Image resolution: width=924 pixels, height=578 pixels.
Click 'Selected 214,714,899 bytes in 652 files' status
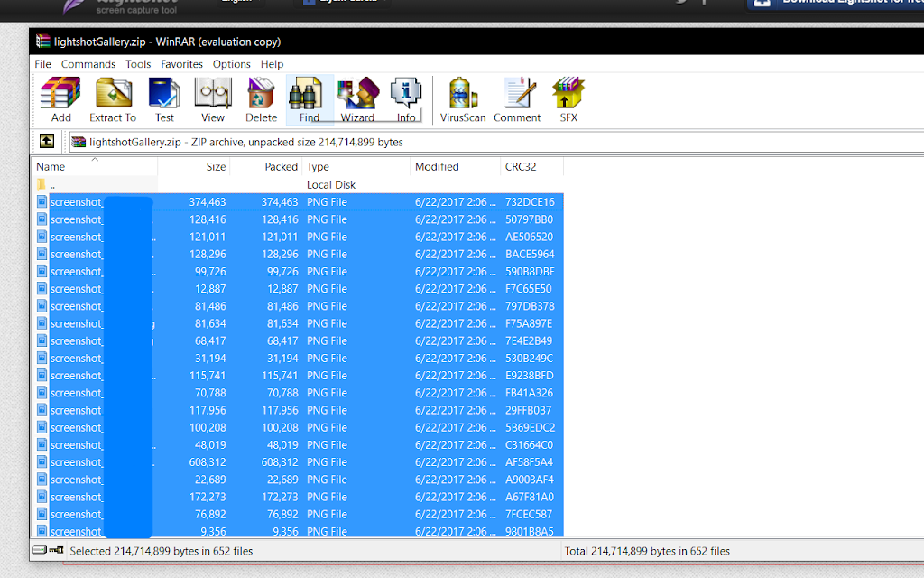[x=162, y=551]
